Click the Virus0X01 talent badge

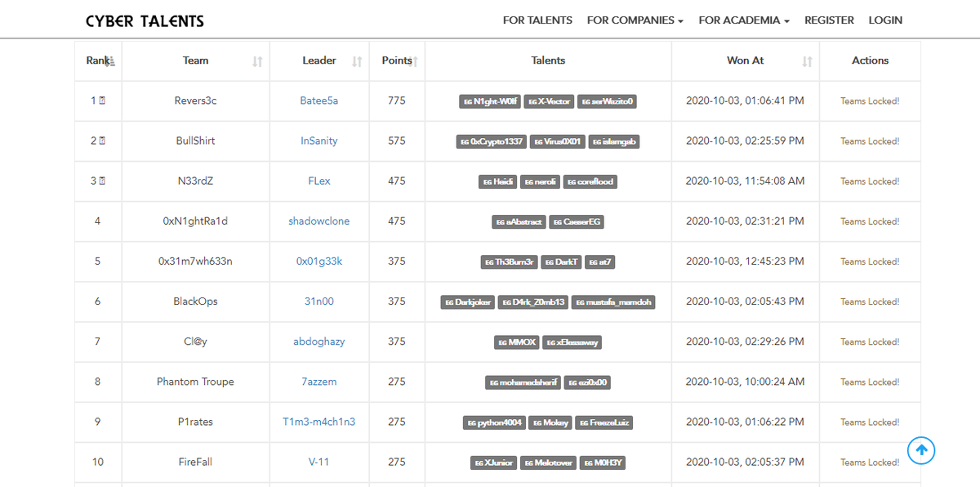pyautogui.click(x=558, y=141)
